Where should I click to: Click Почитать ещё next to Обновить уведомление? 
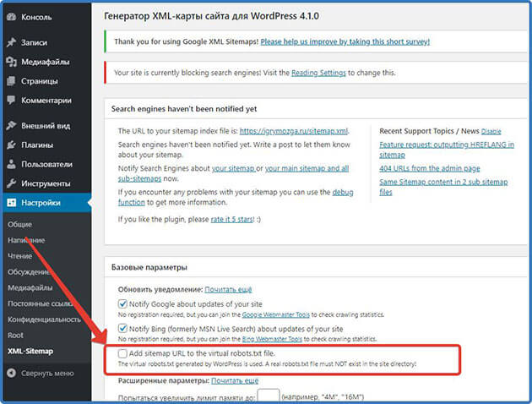(228, 290)
